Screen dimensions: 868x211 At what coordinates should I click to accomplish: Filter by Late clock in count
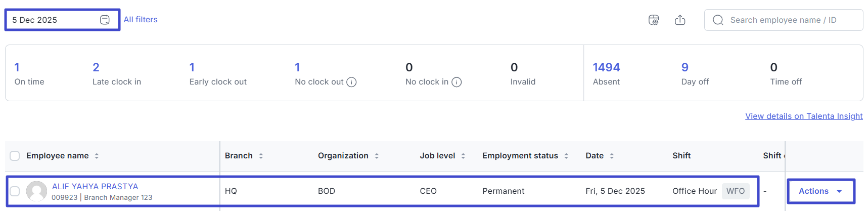pos(96,67)
